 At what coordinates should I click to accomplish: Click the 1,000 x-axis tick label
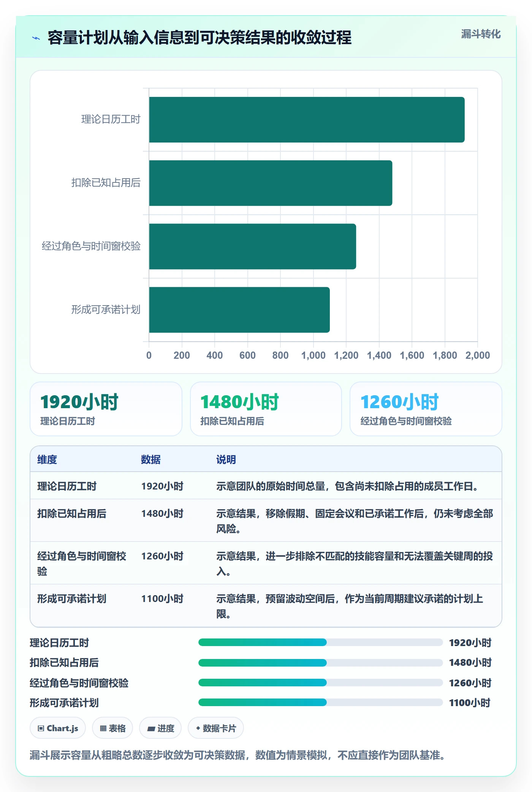click(x=313, y=355)
